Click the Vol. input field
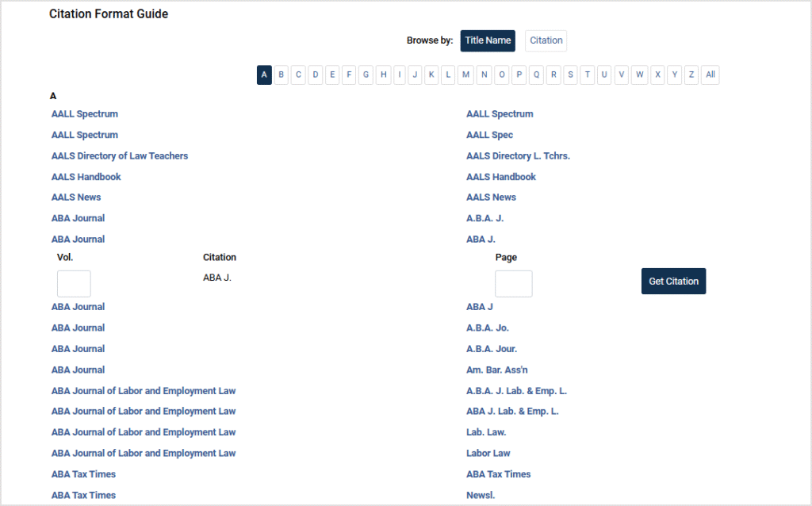 (x=74, y=284)
